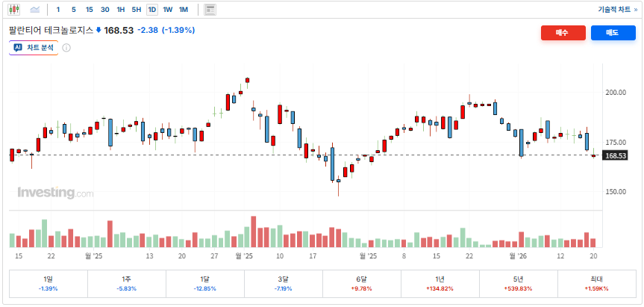Select the 최대 period tab
644x307 pixels.
coord(597,284)
